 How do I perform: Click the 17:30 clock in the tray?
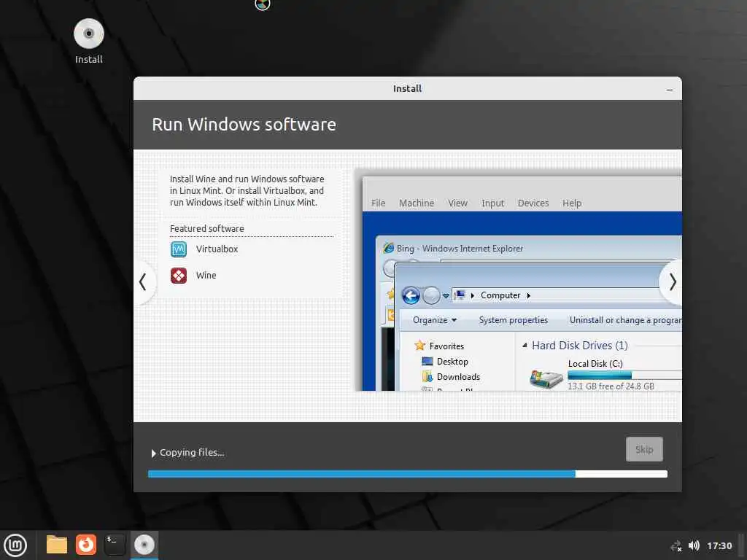[x=719, y=545]
